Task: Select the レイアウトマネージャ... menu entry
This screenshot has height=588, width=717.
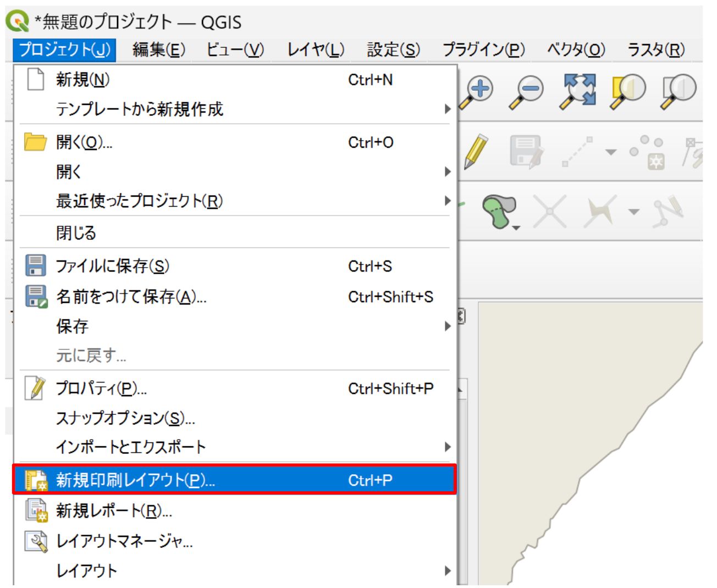Action: click(235, 541)
